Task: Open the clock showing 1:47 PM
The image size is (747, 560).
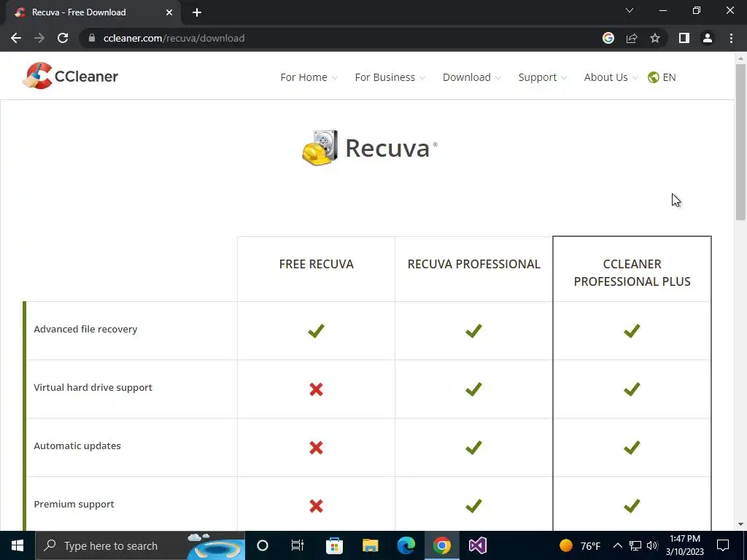Action: pyautogui.click(x=684, y=545)
